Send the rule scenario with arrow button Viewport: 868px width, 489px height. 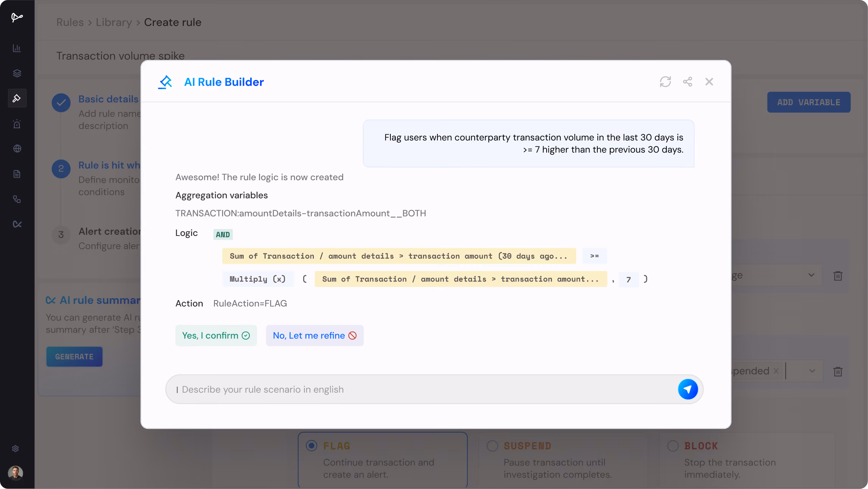tap(688, 389)
